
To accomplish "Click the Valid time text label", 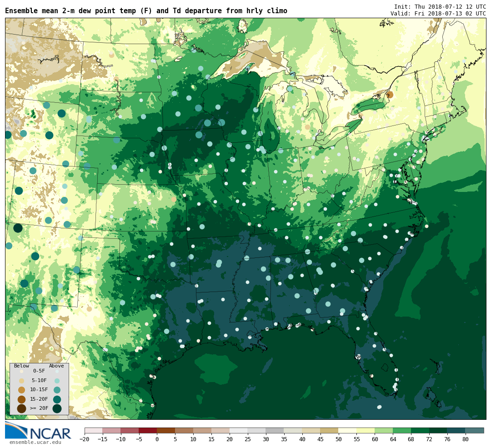I will (438, 14).
